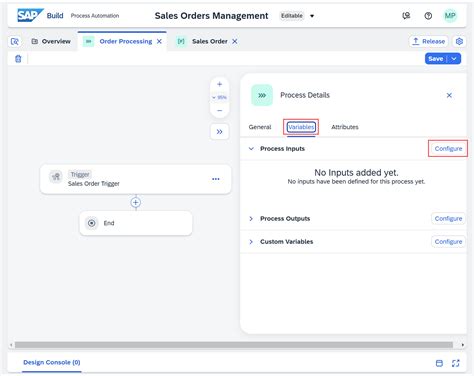
Task: Click the 'No Inputs added yet.' message
Action: pyautogui.click(x=356, y=173)
